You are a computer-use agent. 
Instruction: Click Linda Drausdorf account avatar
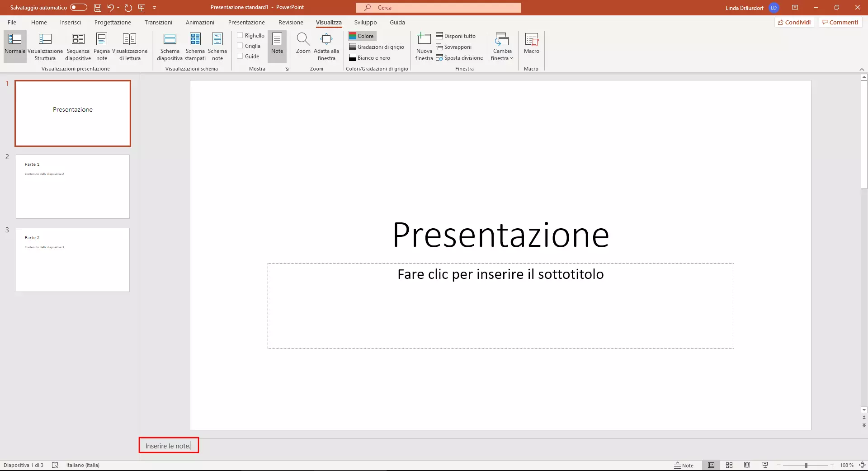pyautogui.click(x=774, y=8)
